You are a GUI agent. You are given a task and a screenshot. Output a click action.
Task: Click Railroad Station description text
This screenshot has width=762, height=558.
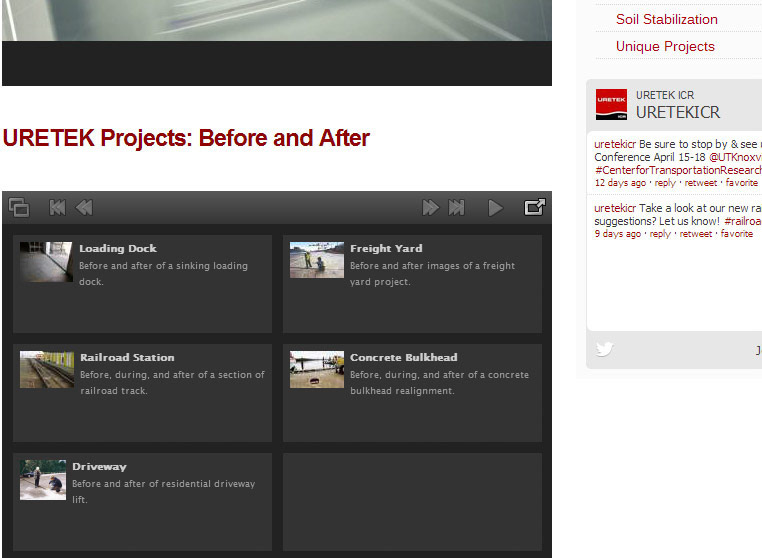(172, 383)
